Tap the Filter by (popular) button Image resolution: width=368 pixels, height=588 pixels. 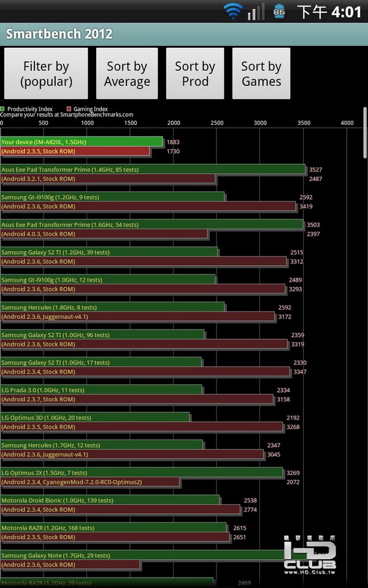click(x=46, y=73)
